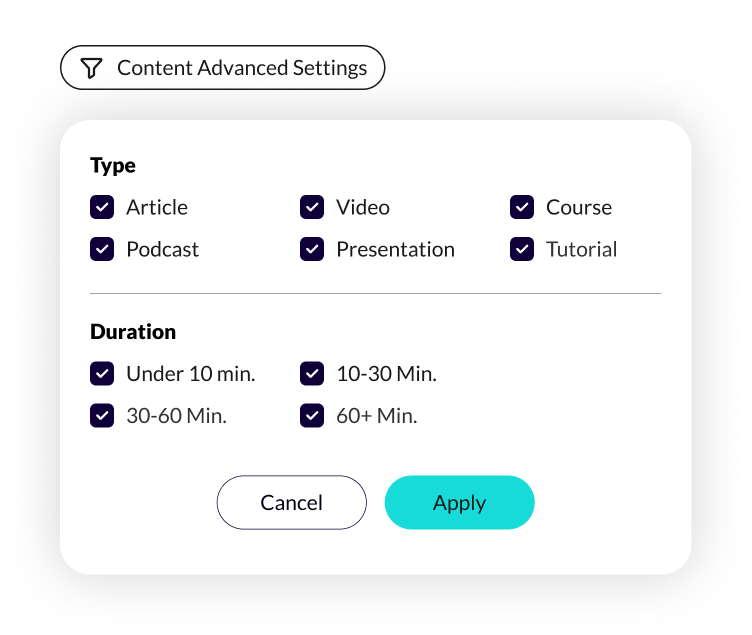Click the Apply button
This screenshot has width=752, height=635.
tap(459, 503)
